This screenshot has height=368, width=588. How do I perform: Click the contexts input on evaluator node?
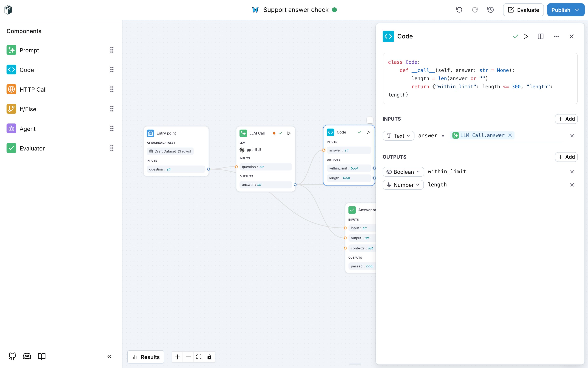tap(362, 248)
